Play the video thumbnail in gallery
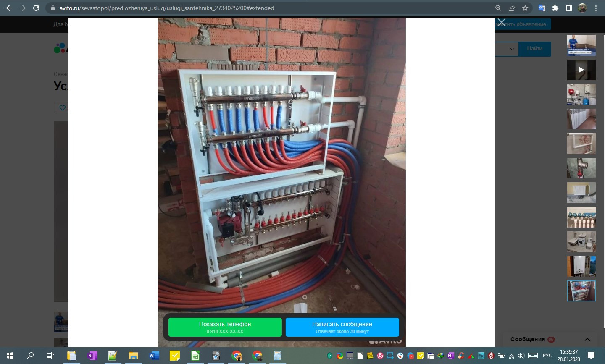Viewport: 605px width, 364px height. click(581, 70)
